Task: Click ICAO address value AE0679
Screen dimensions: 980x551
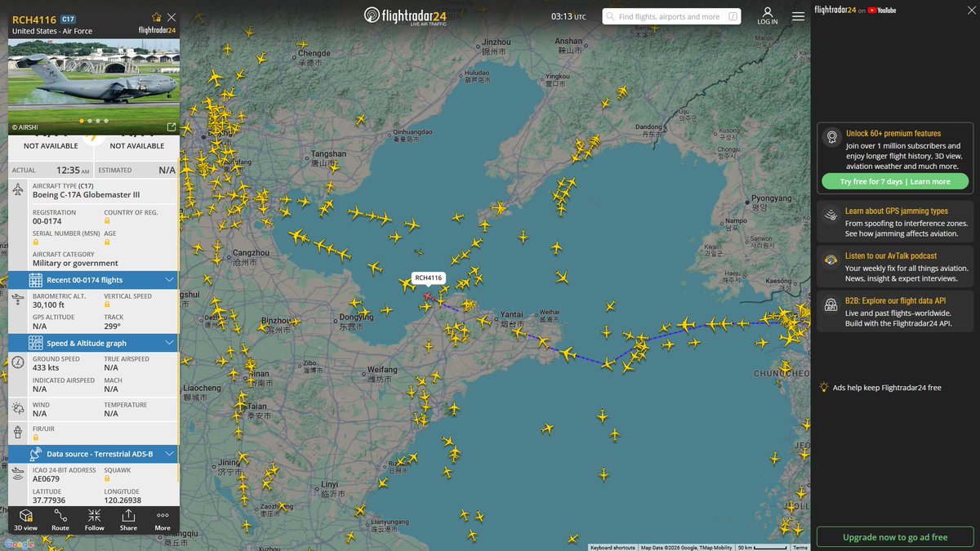Action: point(47,479)
